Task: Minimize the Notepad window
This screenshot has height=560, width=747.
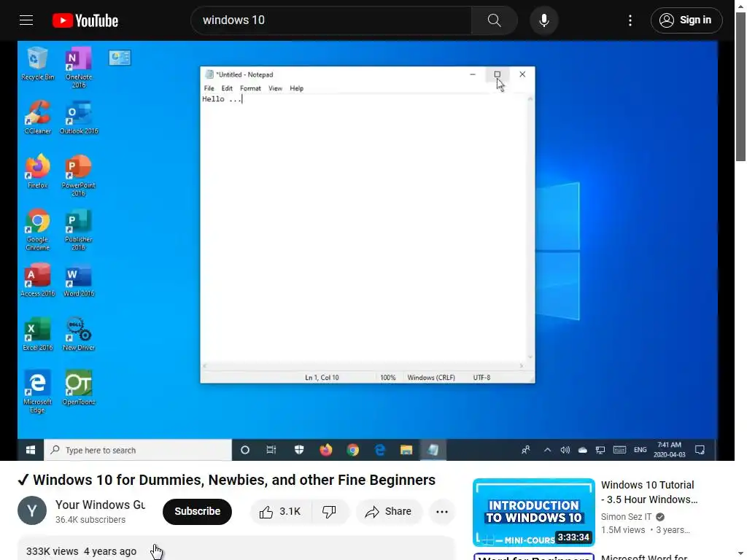Action: (473, 74)
